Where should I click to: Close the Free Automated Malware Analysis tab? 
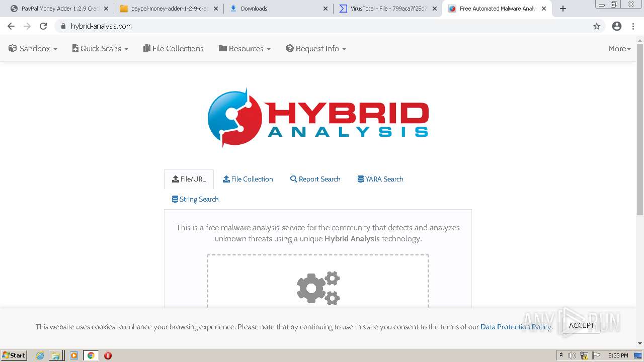pyautogui.click(x=544, y=9)
